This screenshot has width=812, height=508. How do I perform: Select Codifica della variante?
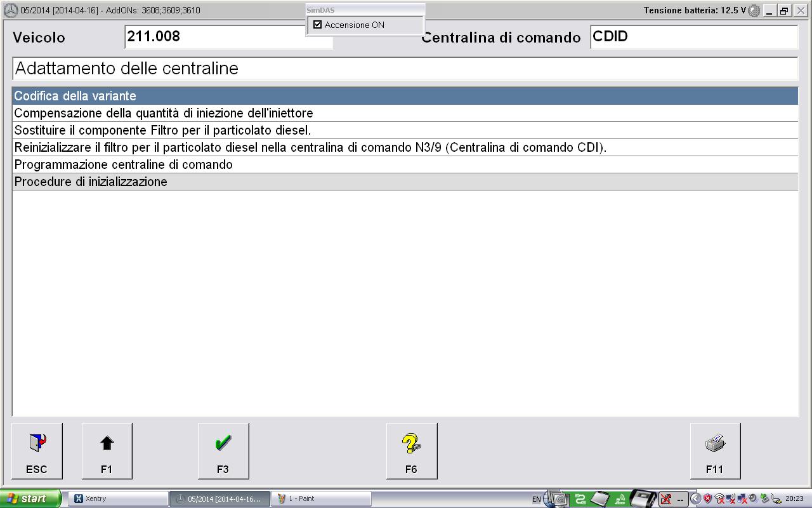pos(405,96)
